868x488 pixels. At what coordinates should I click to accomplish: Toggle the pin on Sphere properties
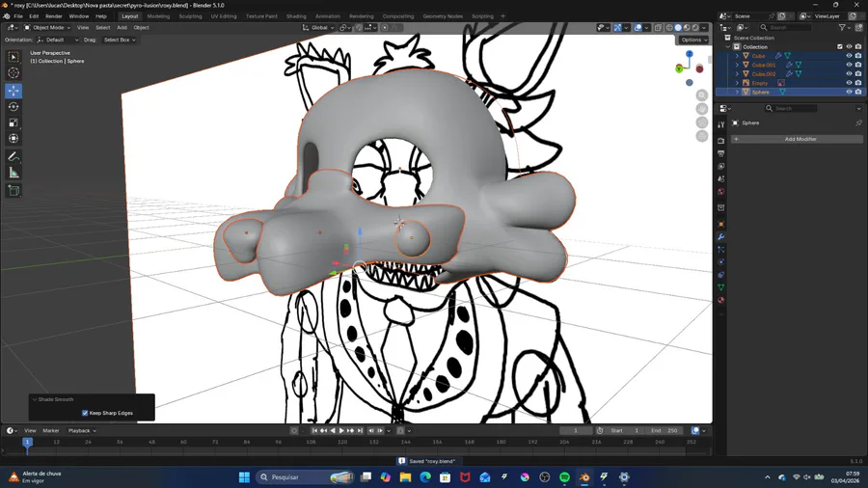tap(858, 122)
